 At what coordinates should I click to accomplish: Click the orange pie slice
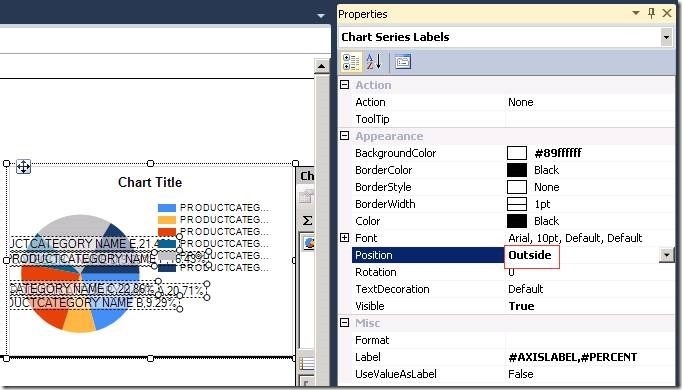pyautogui.click(x=80, y=322)
